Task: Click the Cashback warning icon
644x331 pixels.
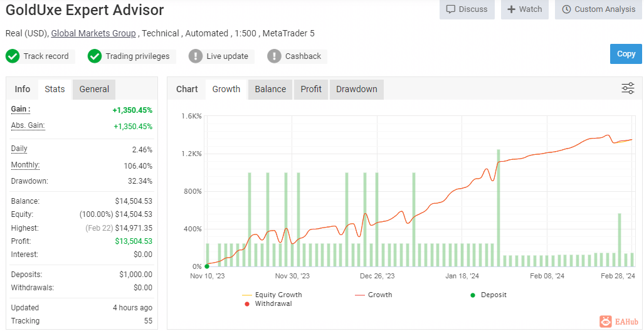Action: click(274, 56)
